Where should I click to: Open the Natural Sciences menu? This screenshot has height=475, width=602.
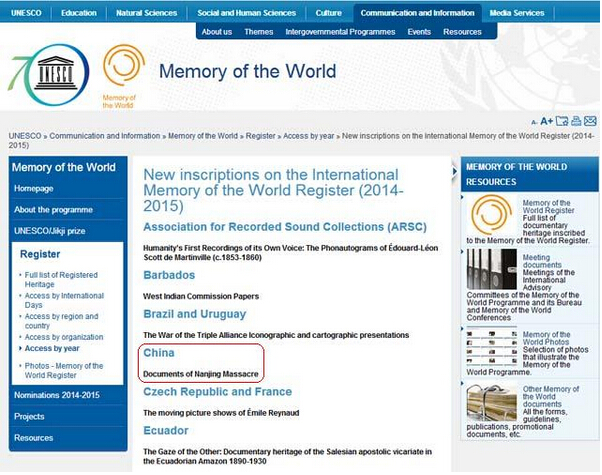[147, 13]
